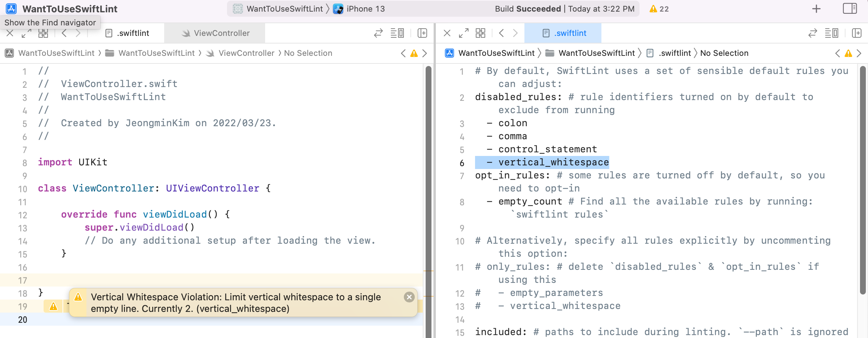Click the '- control_statement' rule entry

point(542,149)
